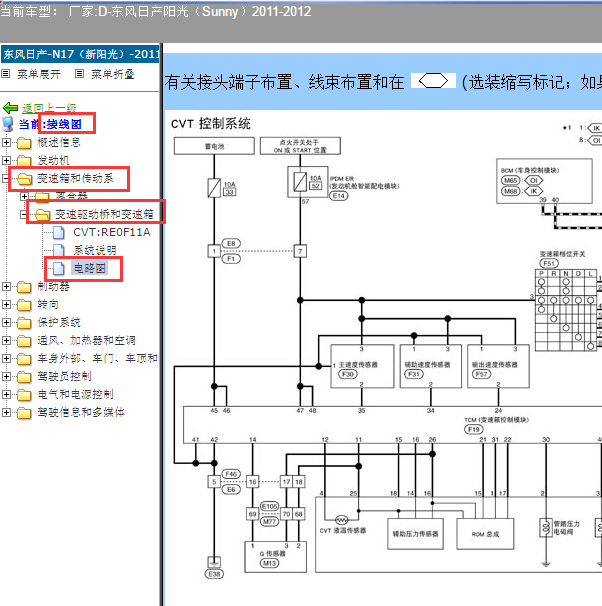Click the 电气和电源控制 folder icon
This screenshot has height=606, width=602.
[x=24, y=395]
